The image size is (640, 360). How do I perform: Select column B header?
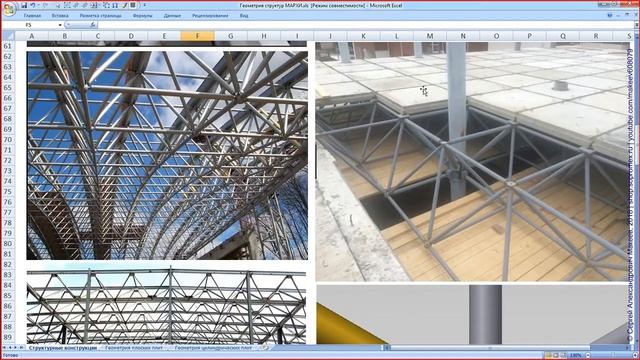(64, 36)
